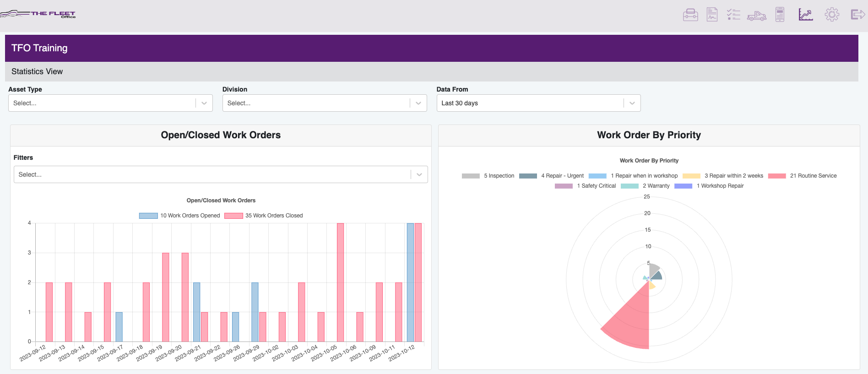Toggle the Repair - Urgent legend item
The width and height of the screenshot is (868, 374).
coord(551,176)
